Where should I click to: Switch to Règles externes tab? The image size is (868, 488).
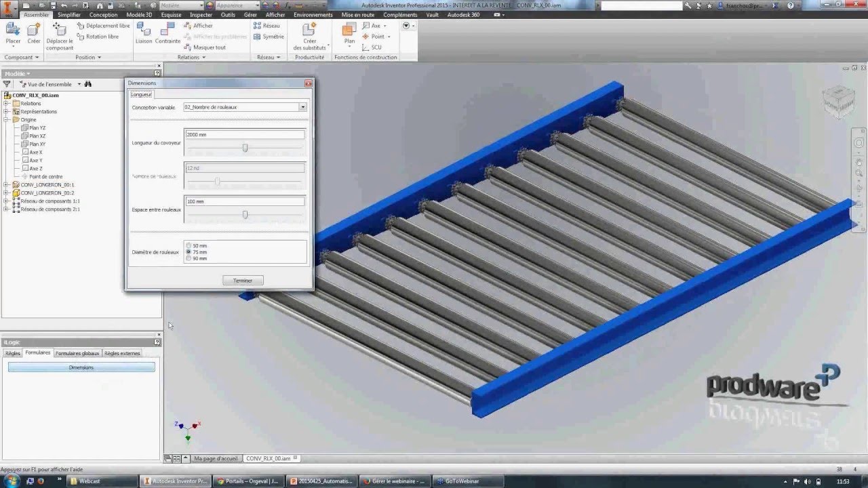122,353
